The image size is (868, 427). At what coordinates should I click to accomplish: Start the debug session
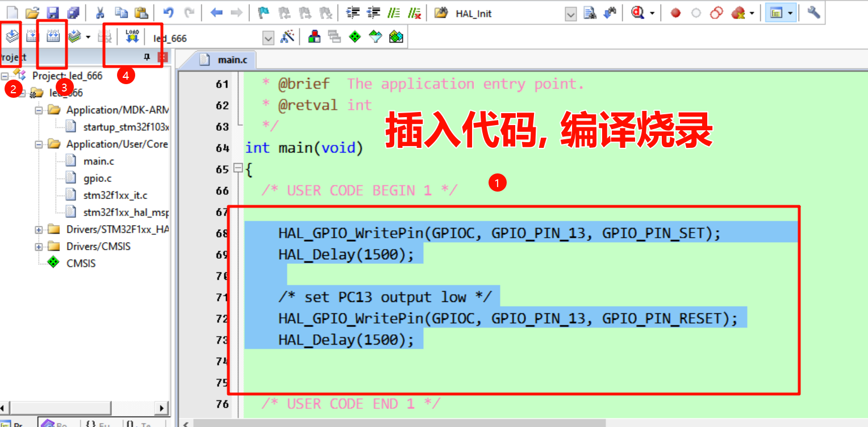[638, 13]
